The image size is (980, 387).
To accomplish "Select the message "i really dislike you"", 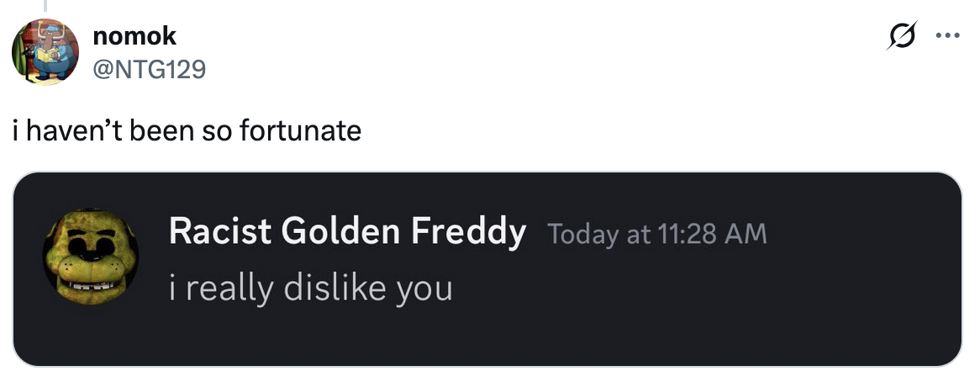I will (310, 289).
